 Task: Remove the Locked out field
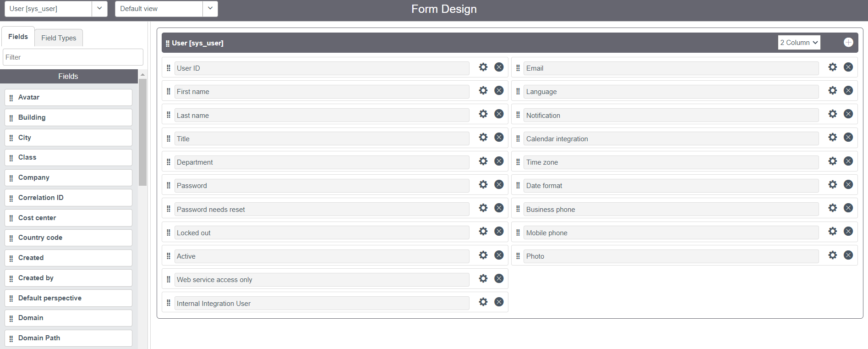point(499,231)
